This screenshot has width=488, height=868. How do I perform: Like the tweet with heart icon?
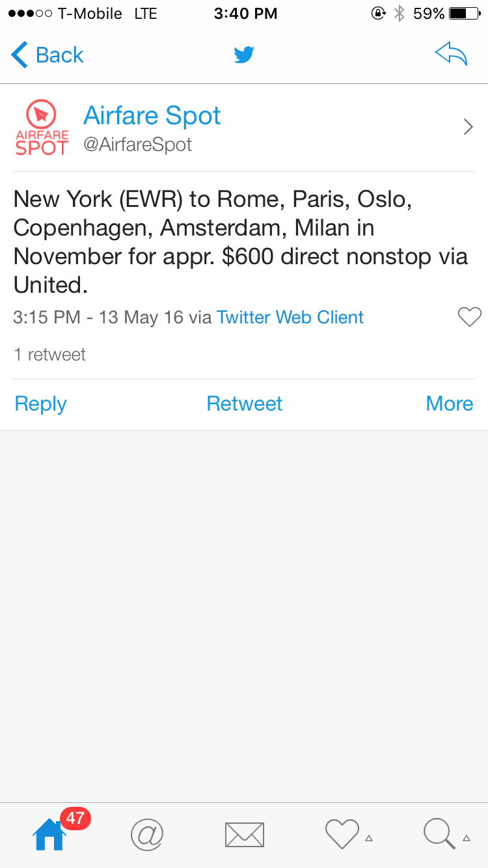469,318
